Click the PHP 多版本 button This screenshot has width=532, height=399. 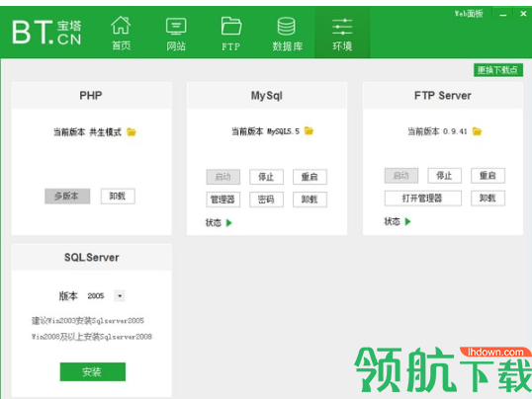tap(67, 196)
